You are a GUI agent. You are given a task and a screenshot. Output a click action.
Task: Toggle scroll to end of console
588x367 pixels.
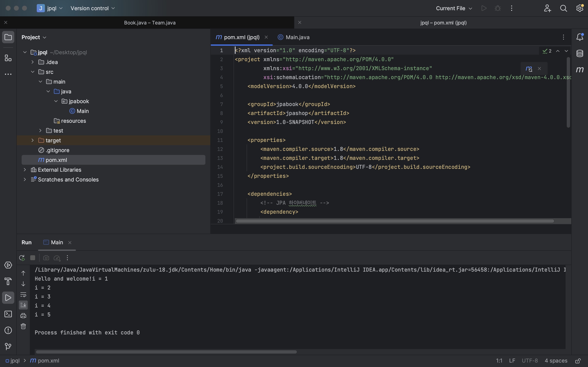coord(23,305)
